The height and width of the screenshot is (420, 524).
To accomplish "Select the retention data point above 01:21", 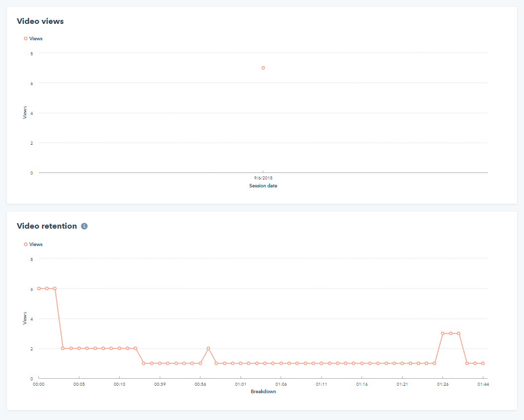I will coord(402,363).
